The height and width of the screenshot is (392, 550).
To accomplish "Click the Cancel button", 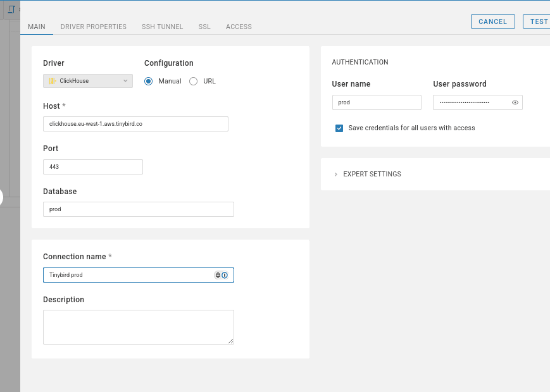I will click(492, 21).
